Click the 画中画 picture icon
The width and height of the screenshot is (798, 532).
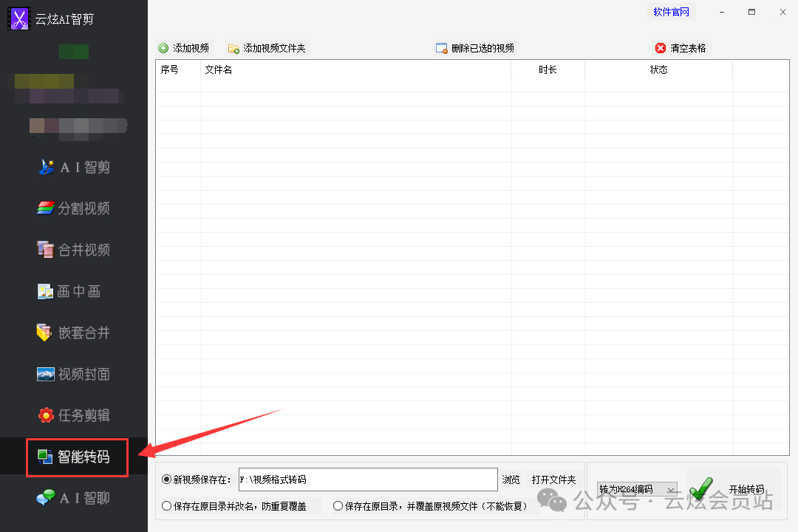click(x=45, y=291)
